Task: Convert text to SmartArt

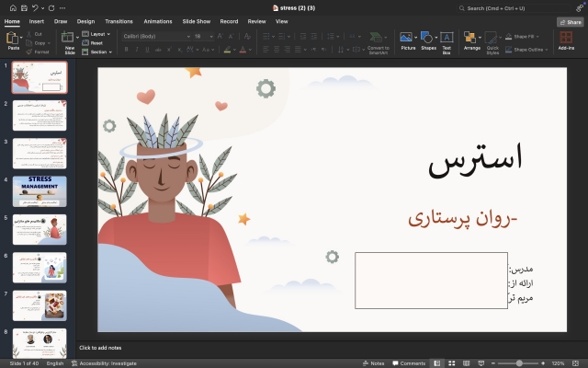Action: 378,43
